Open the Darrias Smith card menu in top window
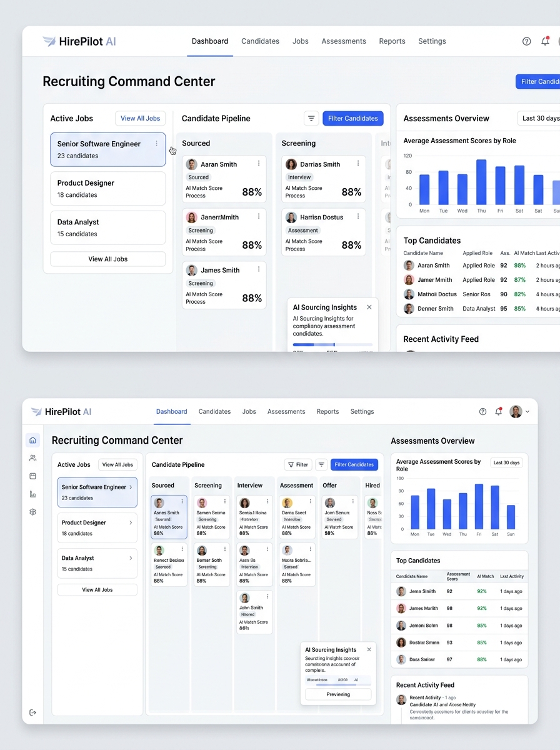The height and width of the screenshot is (750, 560). 358,163
